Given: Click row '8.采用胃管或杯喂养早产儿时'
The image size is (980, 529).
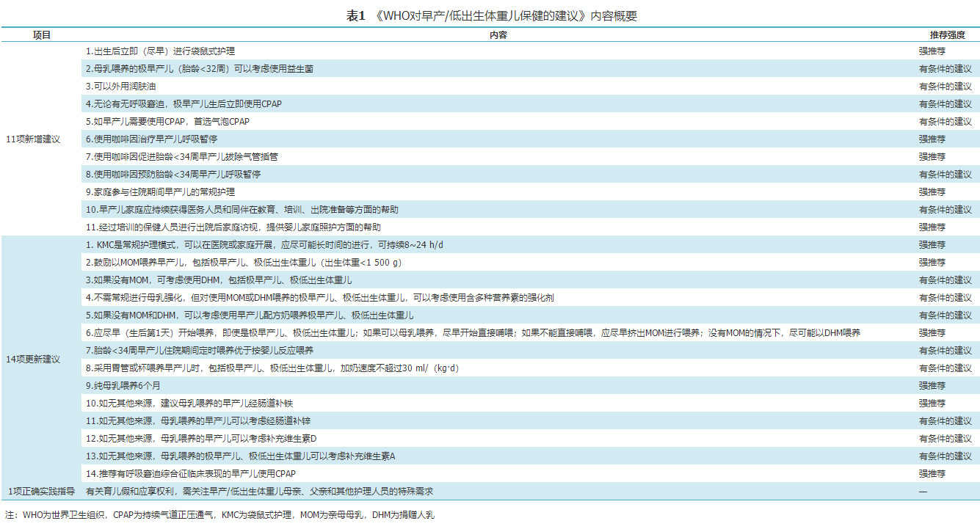Looking at the screenshot, I should pos(272,368).
